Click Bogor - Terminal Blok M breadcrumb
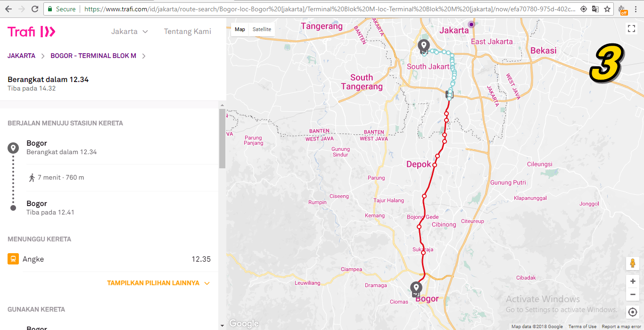Screen dimensions: 644x330 click(x=93, y=56)
